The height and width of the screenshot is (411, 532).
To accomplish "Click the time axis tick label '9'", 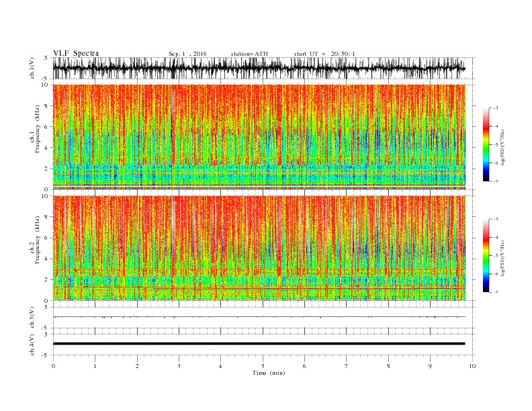I will [430, 366].
